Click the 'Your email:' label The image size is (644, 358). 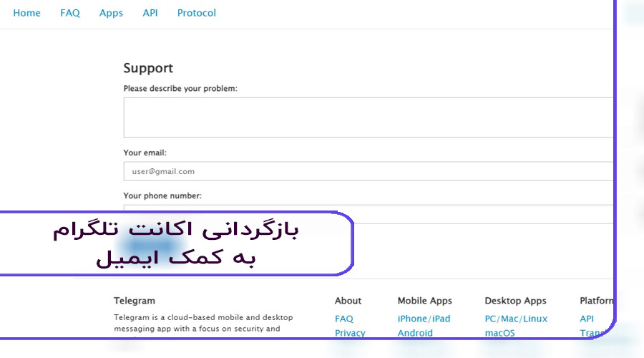pyautogui.click(x=145, y=153)
